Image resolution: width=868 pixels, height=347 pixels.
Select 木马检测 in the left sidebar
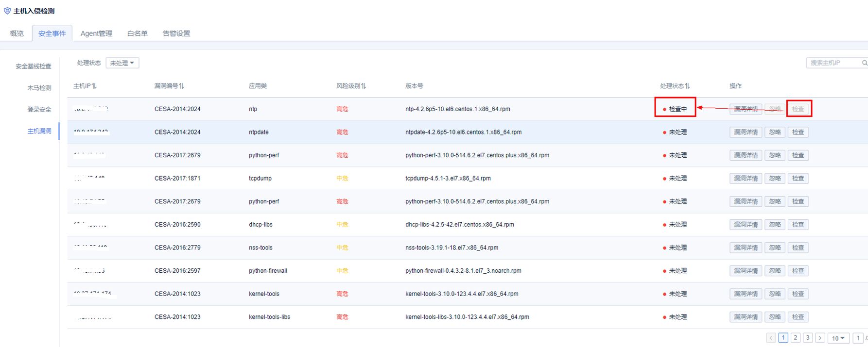point(39,88)
